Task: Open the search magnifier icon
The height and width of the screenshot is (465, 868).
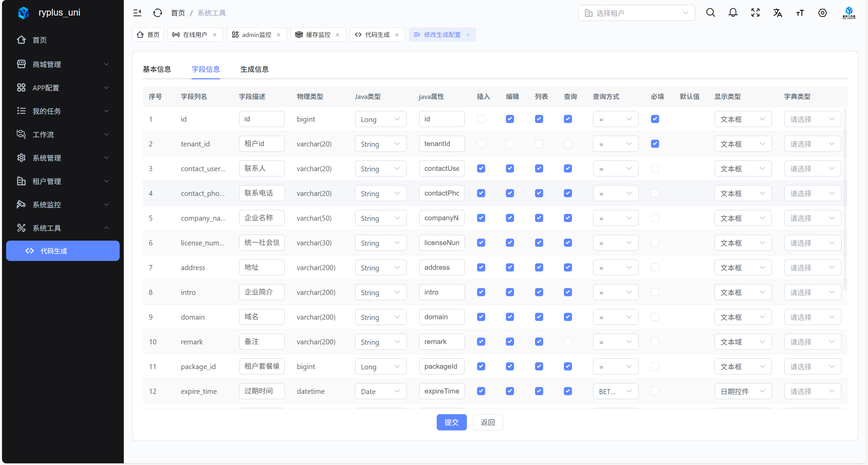Action: (710, 13)
